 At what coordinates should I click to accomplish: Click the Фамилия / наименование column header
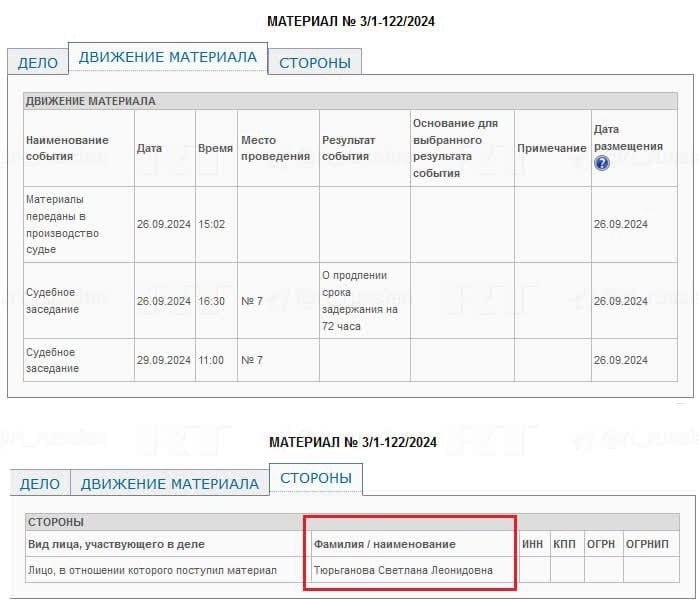pos(385,544)
